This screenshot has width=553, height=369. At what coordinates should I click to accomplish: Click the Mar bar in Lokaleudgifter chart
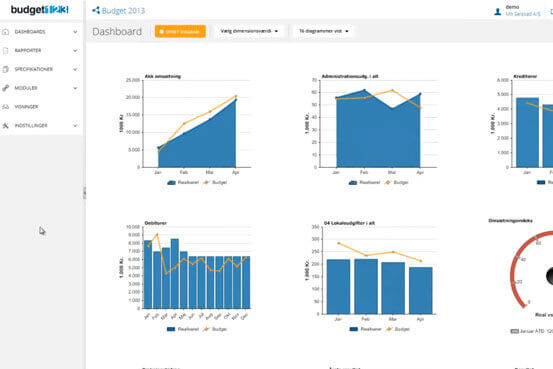(393, 288)
